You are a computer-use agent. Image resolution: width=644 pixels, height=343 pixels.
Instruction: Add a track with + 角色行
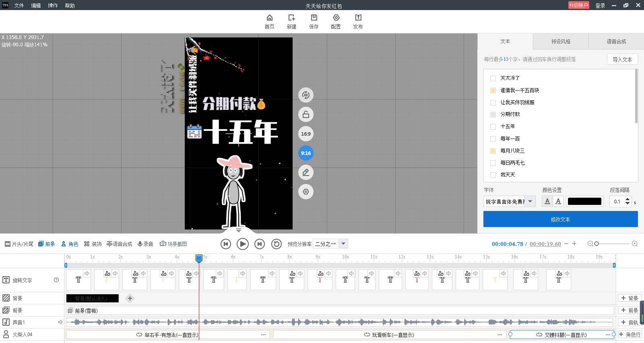pos(630,335)
